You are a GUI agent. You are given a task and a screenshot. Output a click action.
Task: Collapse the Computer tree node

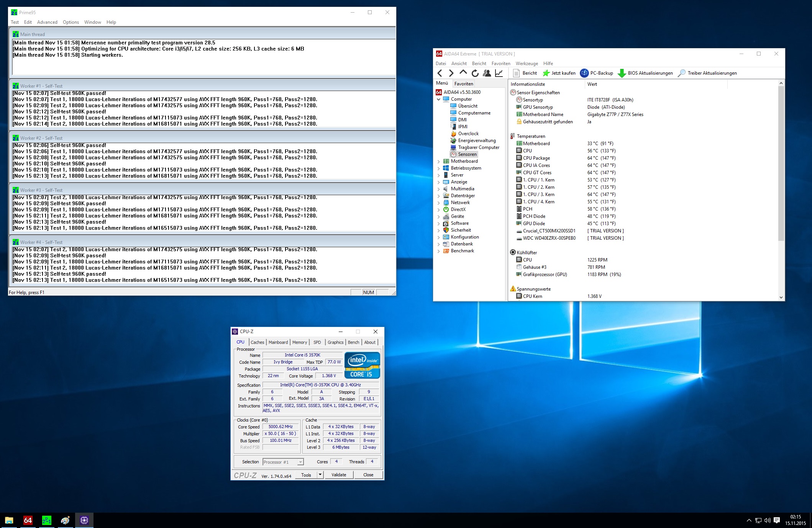pos(439,99)
